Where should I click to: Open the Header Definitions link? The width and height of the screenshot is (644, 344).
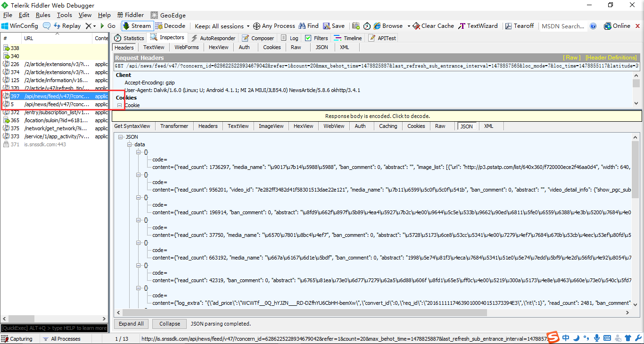[x=611, y=57]
